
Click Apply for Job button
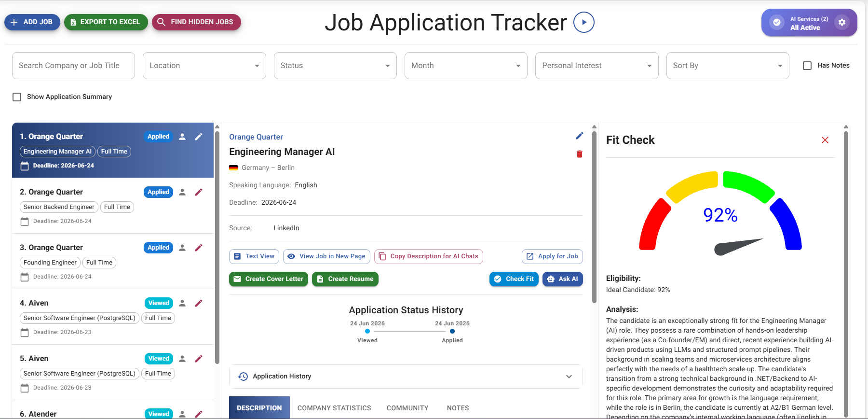tap(552, 256)
